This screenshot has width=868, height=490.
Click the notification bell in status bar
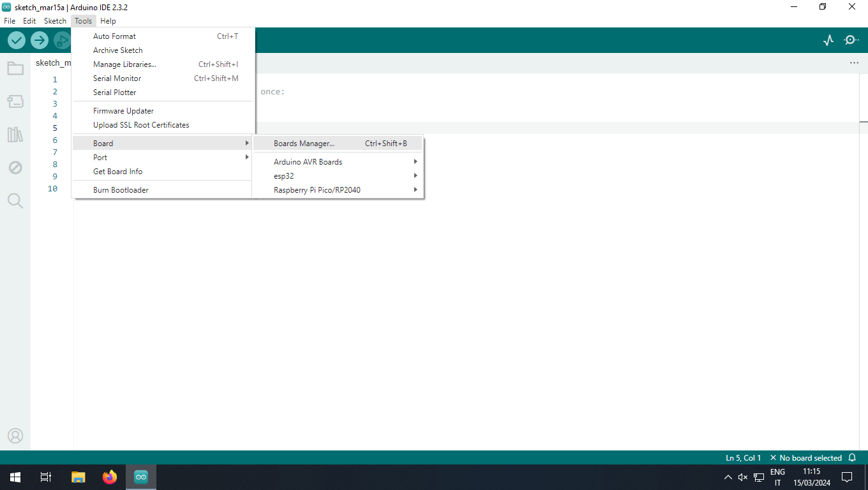[852, 458]
